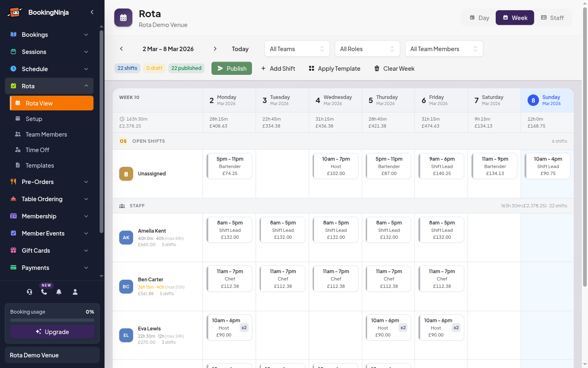Click x2 badge on Eva Lewis Monday shift
Viewport: 588px width, 368px height.
click(244, 328)
